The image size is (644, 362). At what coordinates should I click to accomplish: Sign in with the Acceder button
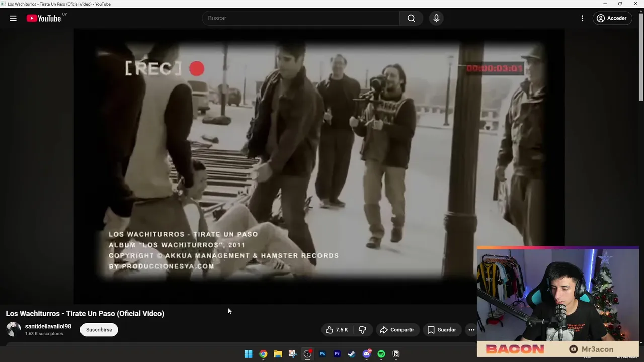611,18
